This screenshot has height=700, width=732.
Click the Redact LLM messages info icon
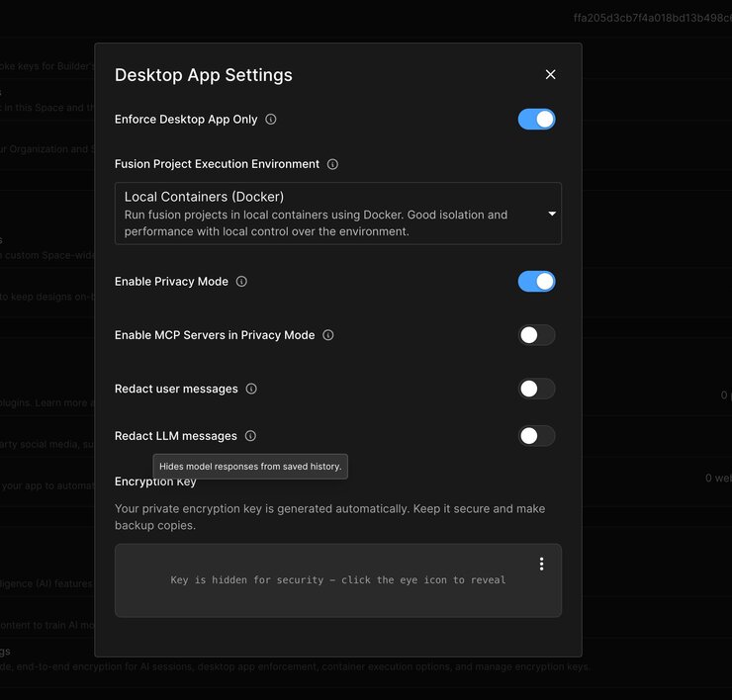point(250,436)
